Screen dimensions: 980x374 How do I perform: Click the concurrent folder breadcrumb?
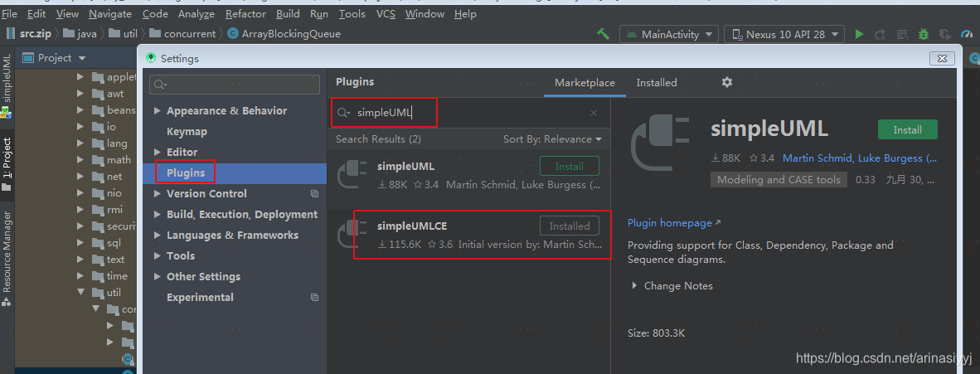tap(182, 34)
